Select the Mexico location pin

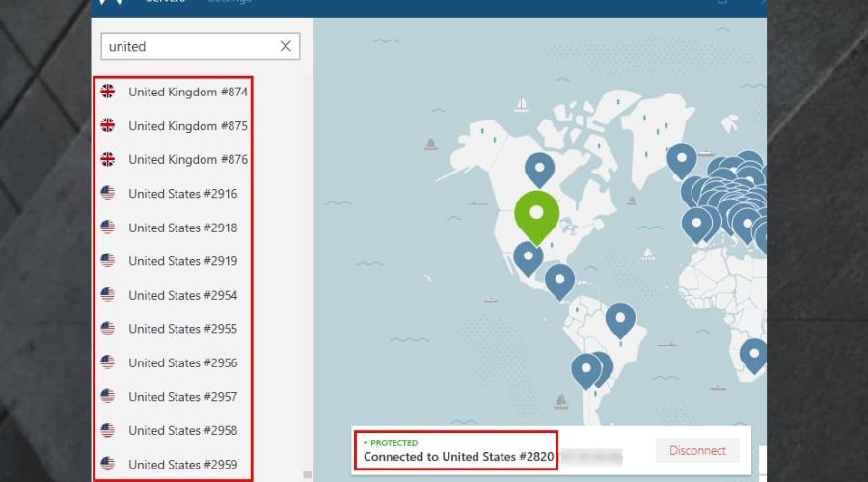pyautogui.click(x=527, y=256)
